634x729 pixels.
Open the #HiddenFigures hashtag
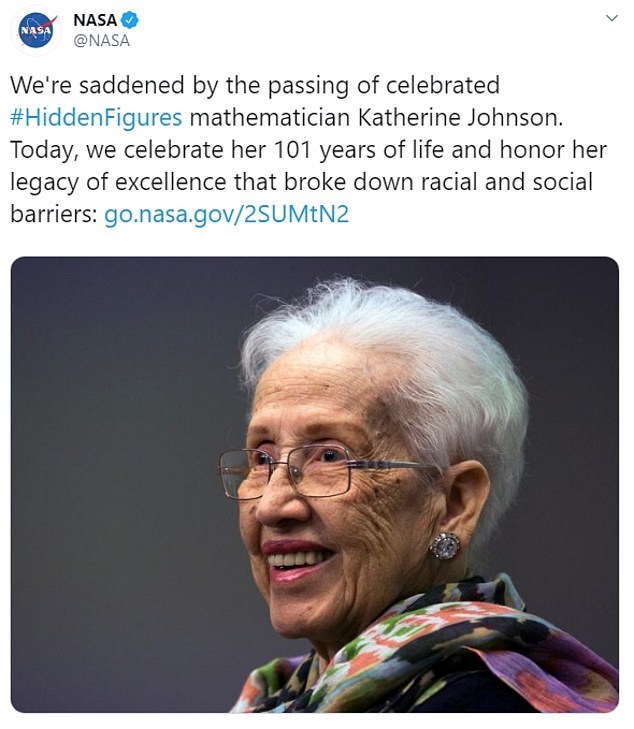point(96,117)
